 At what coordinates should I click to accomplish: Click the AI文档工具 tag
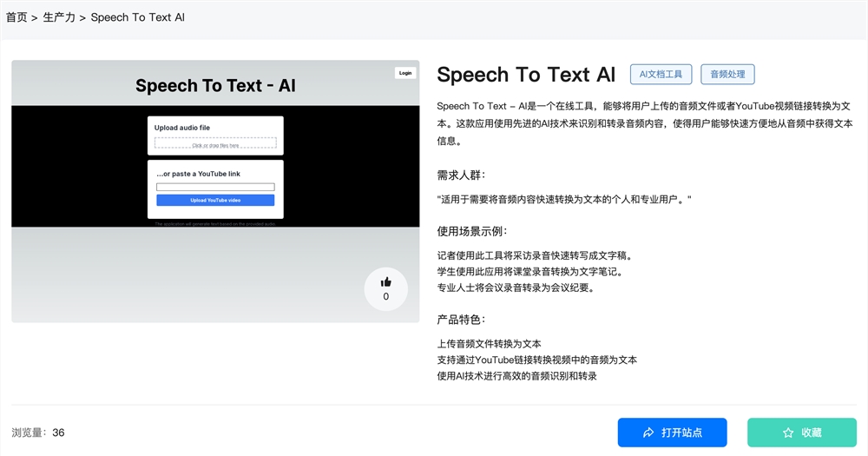tap(661, 74)
